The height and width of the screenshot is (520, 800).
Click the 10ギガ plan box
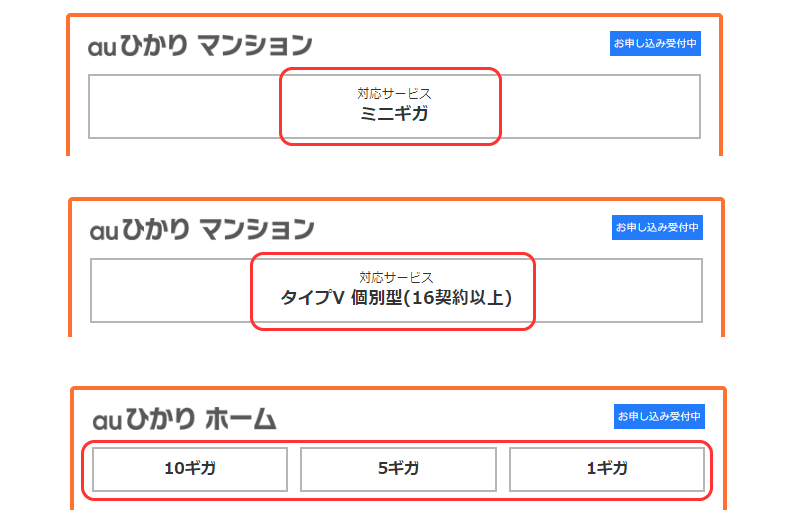click(x=190, y=469)
